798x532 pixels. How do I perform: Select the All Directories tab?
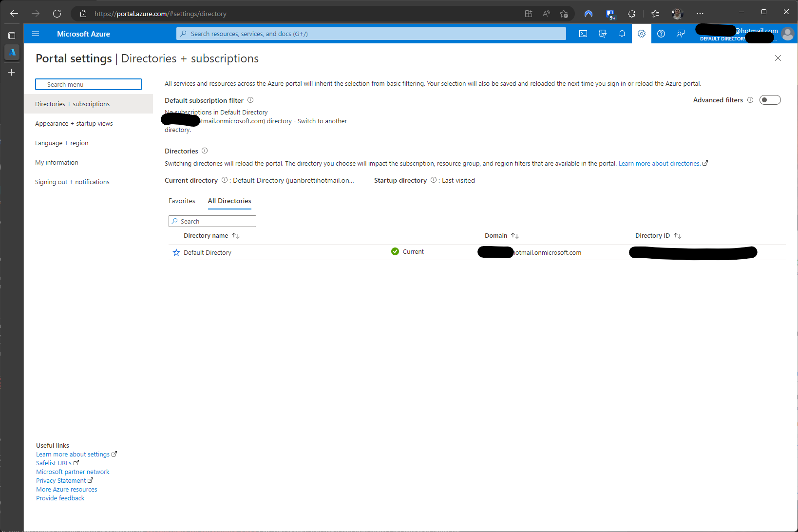point(229,201)
